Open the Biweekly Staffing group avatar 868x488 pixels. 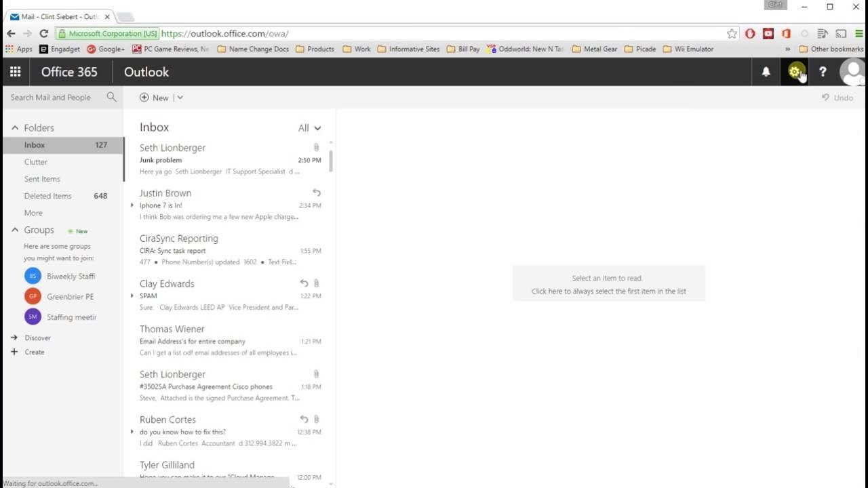(x=33, y=276)
